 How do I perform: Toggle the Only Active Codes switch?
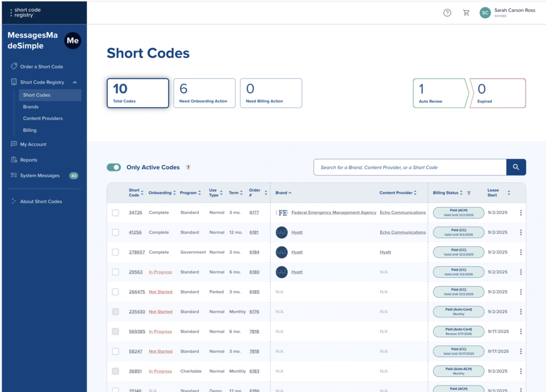[114, 167]
